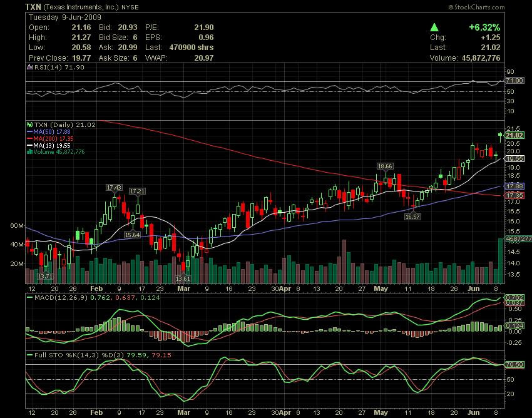The height and width of the screenshot is (418, 532).
Task: Click the 'MA(50) 17.88' legend entry
Action: 52,131
